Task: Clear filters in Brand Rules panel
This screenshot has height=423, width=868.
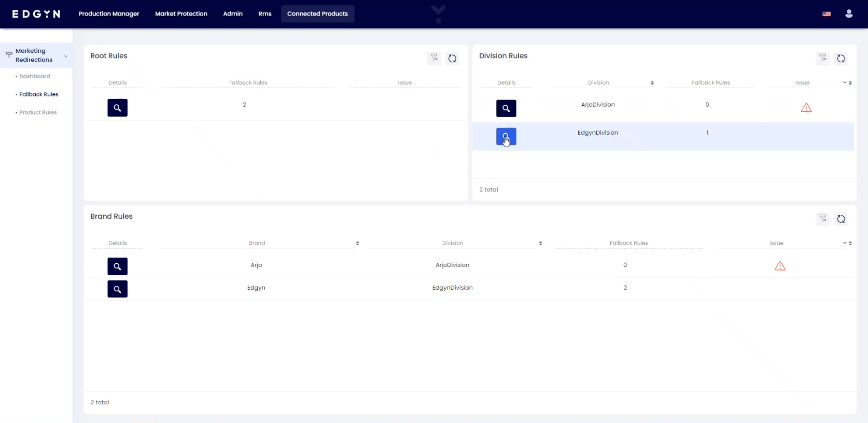Action: coord(823,219)
